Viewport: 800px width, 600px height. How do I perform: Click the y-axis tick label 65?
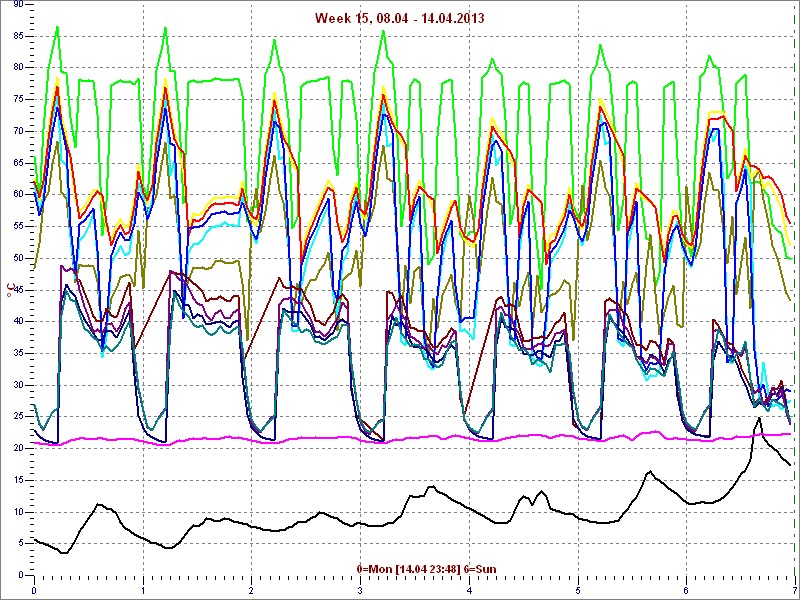18,163
